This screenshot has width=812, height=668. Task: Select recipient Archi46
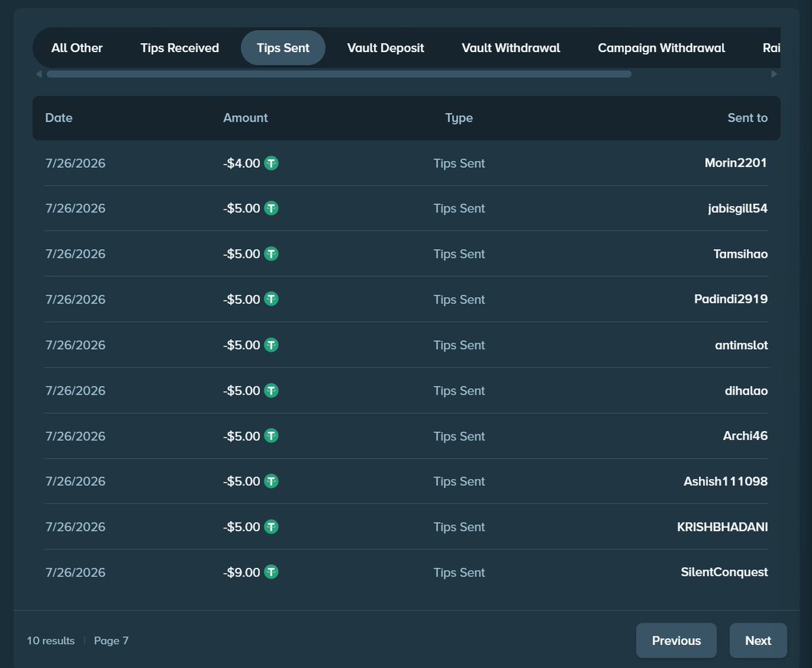point(746,436)
